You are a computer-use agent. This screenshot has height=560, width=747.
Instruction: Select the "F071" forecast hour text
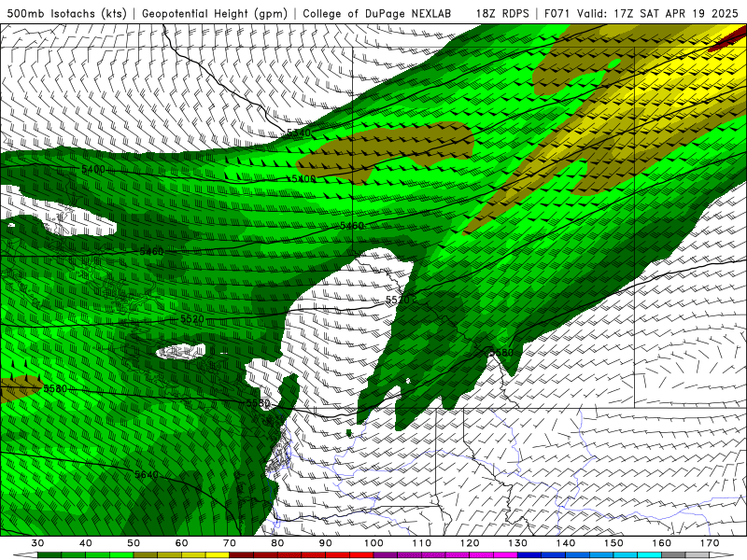[557, 13]
